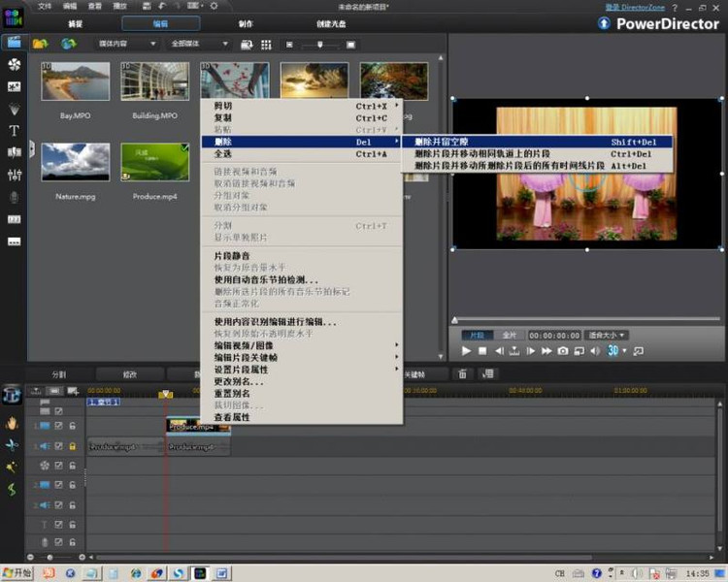Screen dimensions: 728x582
Task: Adjust the library thumbnail size slider
Action: pyautogui.click(x=320, y=45)
